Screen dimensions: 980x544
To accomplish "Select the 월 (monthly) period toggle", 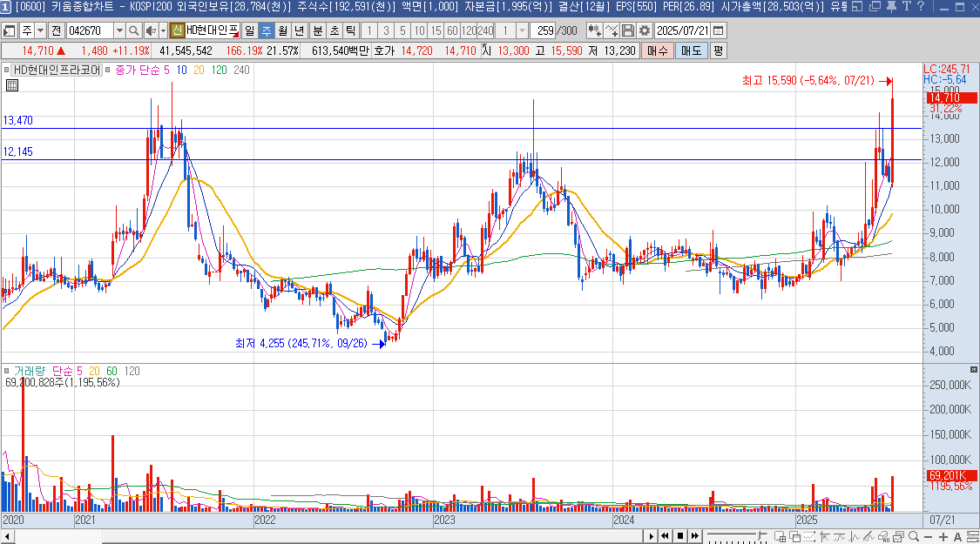I will [x=283, y=30].
